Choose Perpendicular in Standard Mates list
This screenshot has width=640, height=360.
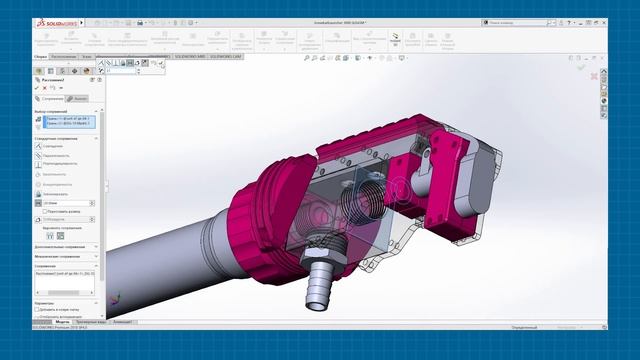click(x=60, y=164)
